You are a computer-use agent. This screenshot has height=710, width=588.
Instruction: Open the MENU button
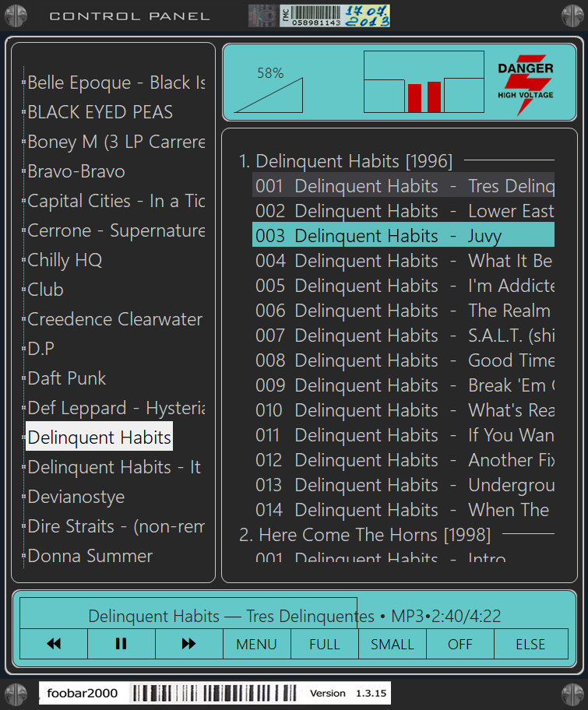[256, 643]
